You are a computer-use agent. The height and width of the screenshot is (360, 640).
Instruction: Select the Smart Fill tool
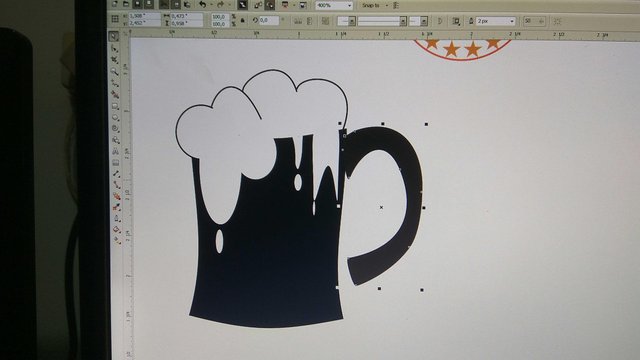pyautogui.click(x=115, y=95)
